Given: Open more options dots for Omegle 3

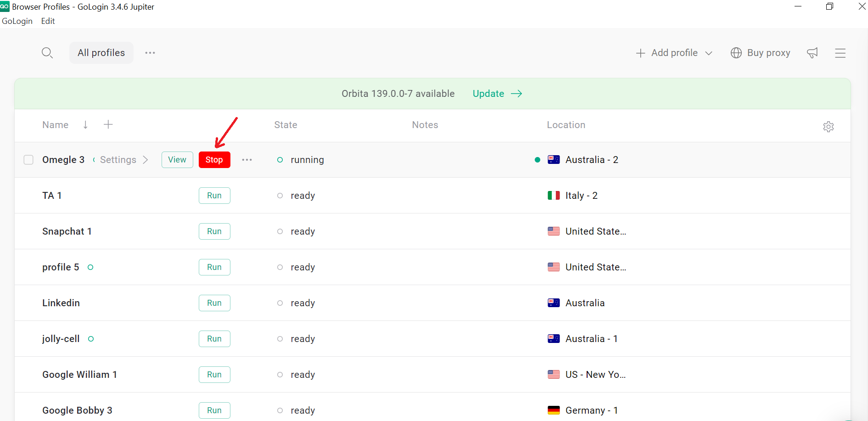Looking at the screenshot, I should [247, 160].
